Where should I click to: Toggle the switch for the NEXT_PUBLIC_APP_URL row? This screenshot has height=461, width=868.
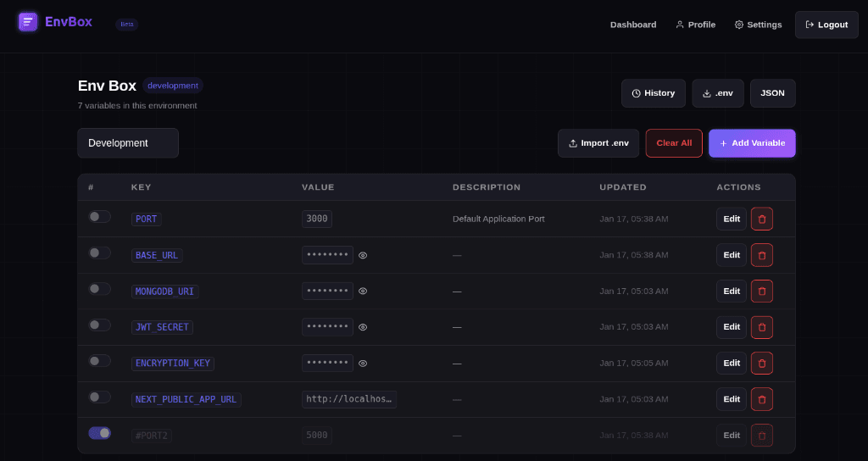[x=100, y=397]
